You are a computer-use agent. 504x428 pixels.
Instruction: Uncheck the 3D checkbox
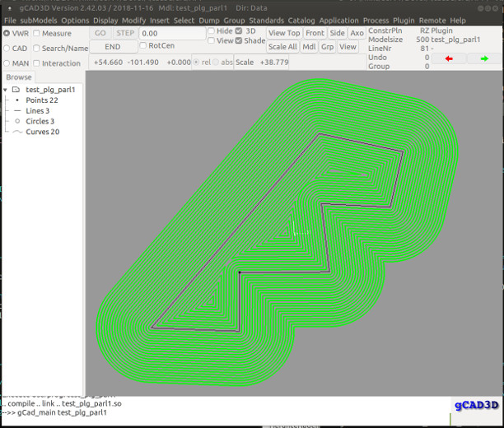(x=239, y=30)
